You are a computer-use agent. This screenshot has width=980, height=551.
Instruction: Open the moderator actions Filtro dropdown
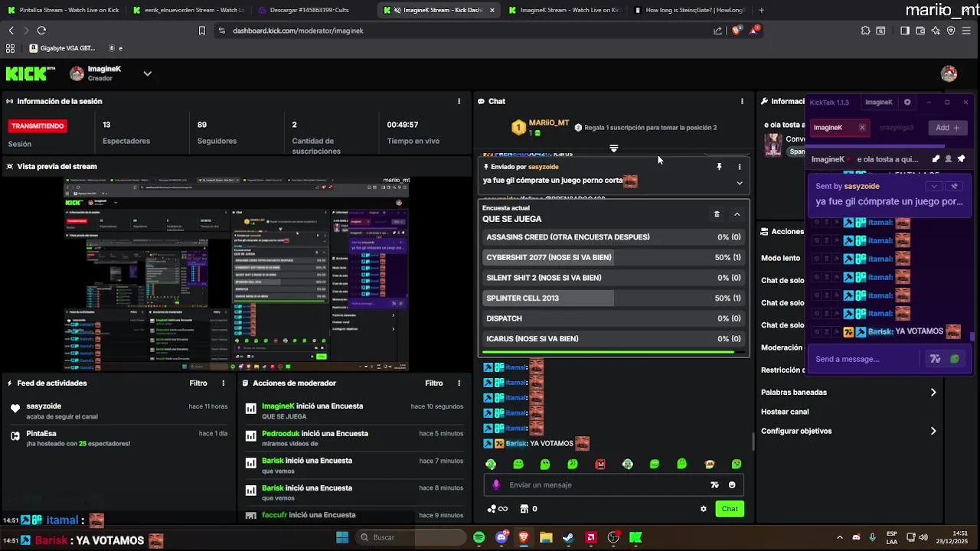pyautogui.click(x=434, y=383)
